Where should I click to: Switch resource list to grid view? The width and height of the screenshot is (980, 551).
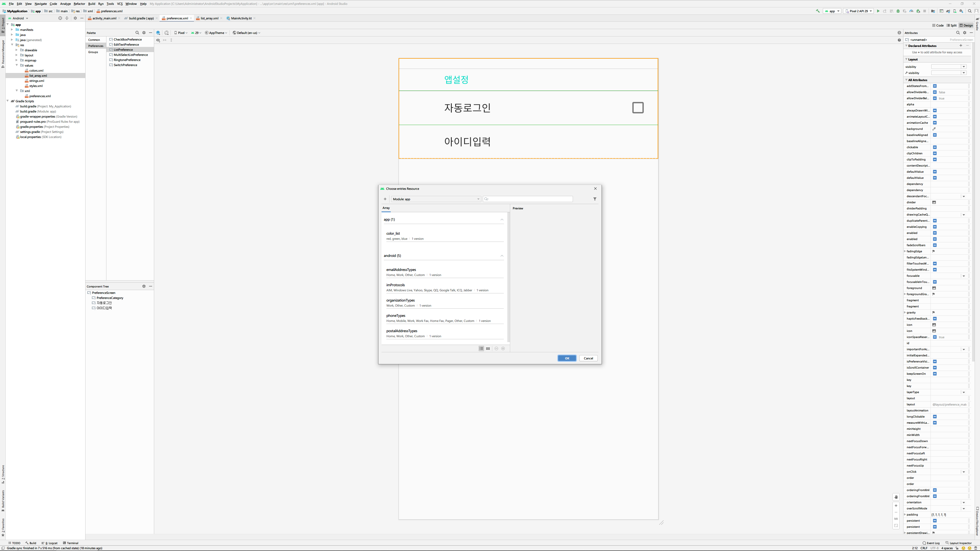coord(488,348)
